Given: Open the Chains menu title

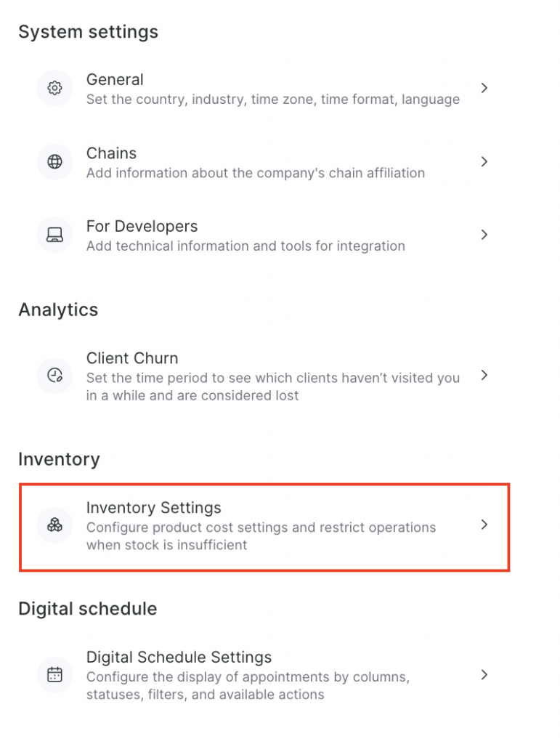Looking at the screenshot, I should (x=111, y=153).
